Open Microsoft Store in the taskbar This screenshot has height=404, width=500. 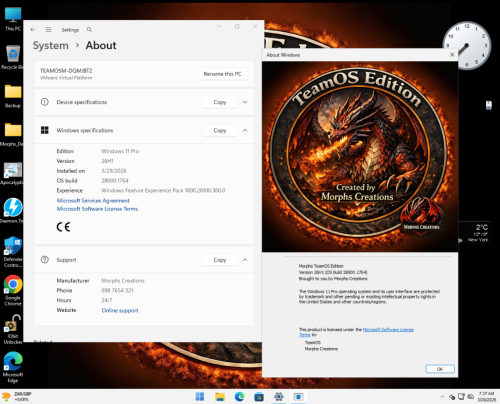259,397
